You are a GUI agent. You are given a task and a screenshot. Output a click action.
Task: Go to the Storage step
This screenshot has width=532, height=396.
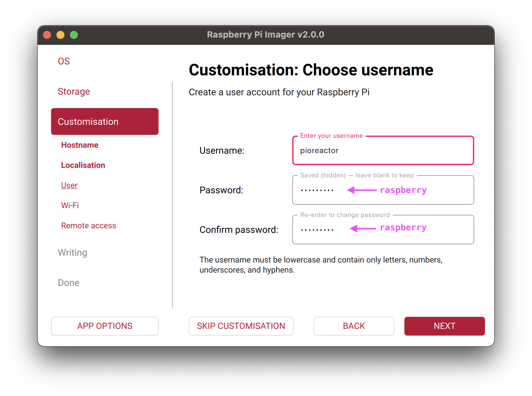(x=74, y=91)
